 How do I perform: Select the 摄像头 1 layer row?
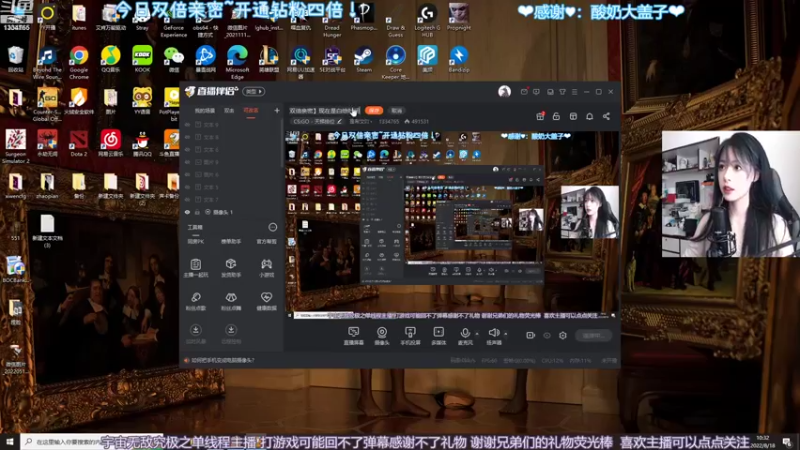click(231, 212)
